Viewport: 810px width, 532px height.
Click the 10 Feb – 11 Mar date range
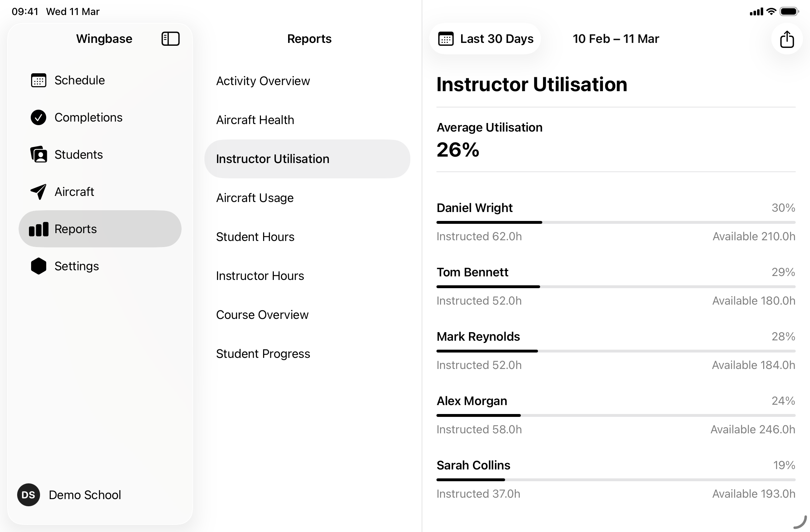[616, 39]
